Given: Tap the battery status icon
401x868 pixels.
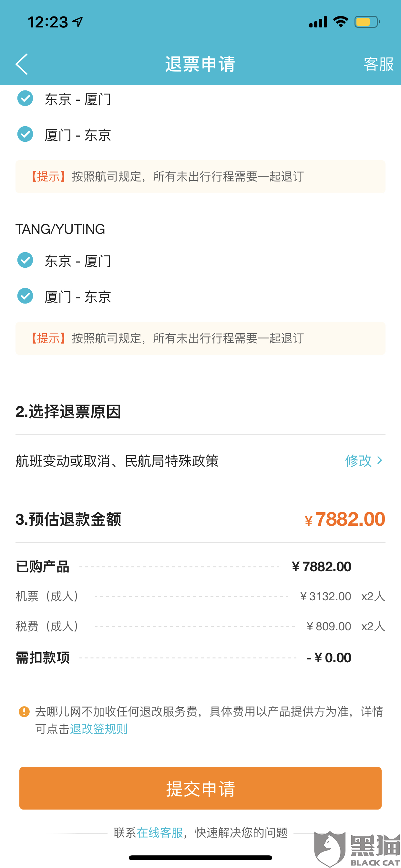Looking at the screenshot, I should 367,22.
